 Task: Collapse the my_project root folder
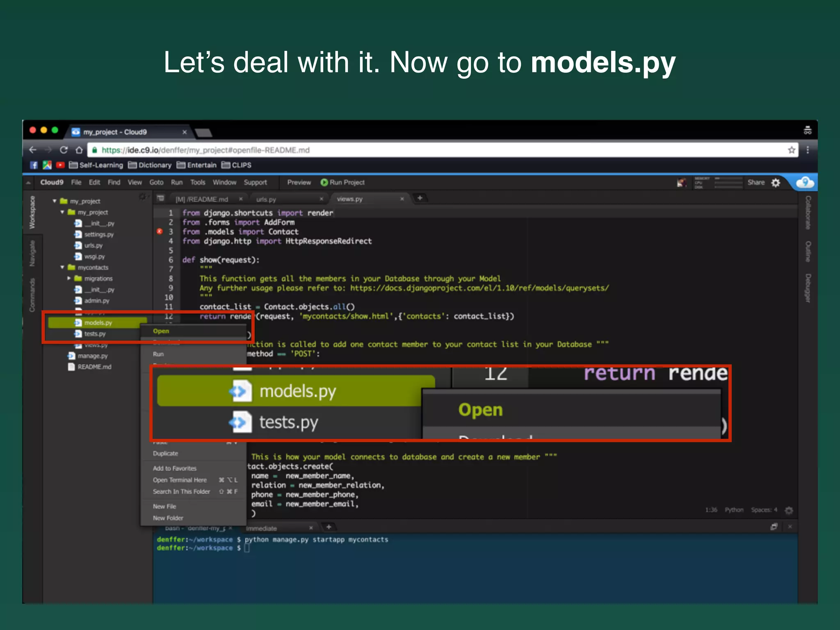pyautogui.click(x=55, y=201)
